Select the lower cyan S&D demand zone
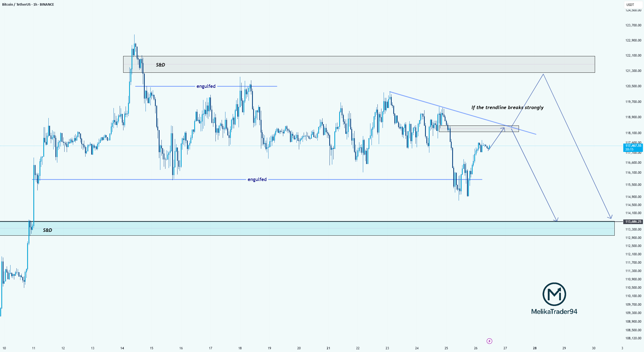The height and width of the screenshot is (352, 644). (307, 228)
